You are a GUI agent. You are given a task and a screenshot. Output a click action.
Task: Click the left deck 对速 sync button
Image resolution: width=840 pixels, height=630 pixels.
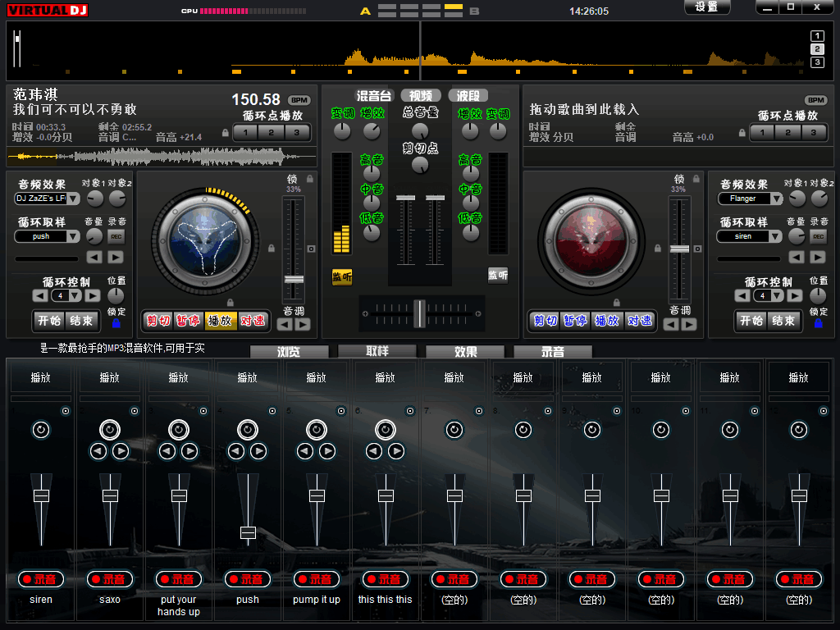pos(253,321)
